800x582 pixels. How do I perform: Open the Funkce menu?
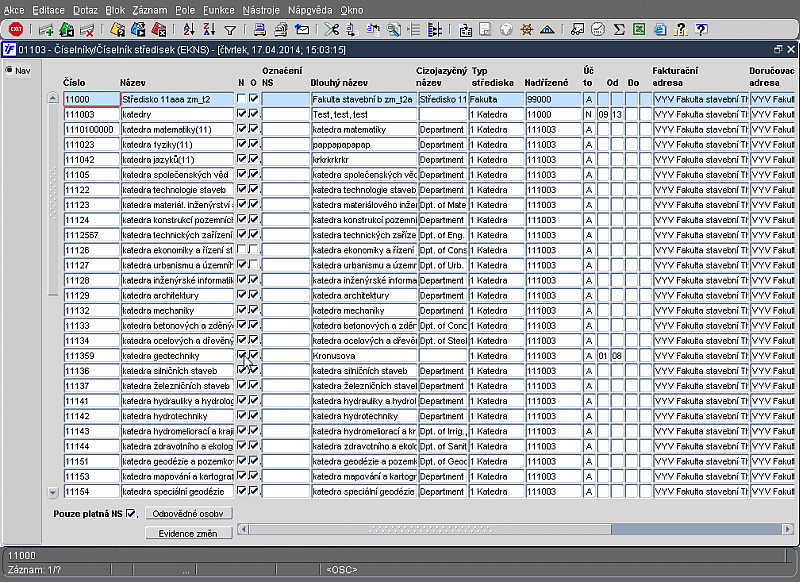point(219,10)
